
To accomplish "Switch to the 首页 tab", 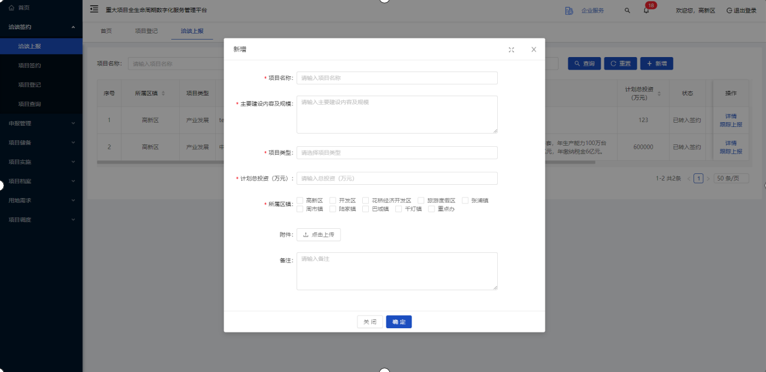I will pos(106,31).
